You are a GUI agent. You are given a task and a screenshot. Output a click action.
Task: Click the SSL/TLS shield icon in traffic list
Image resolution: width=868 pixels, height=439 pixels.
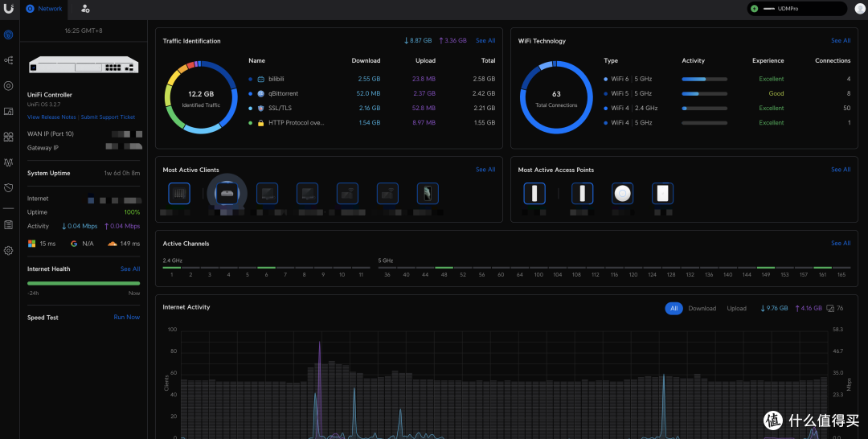tap(260, 108)
